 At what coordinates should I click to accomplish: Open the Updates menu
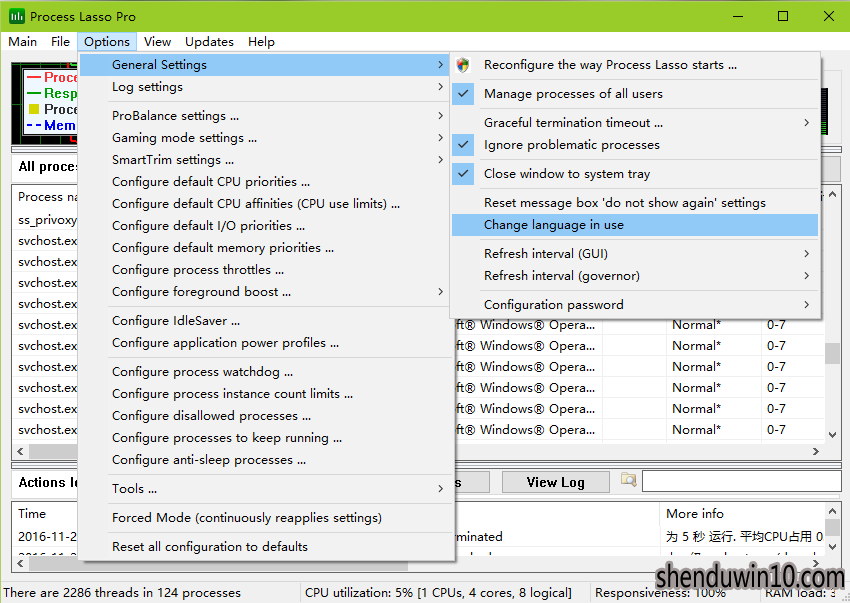coord(209,42)
